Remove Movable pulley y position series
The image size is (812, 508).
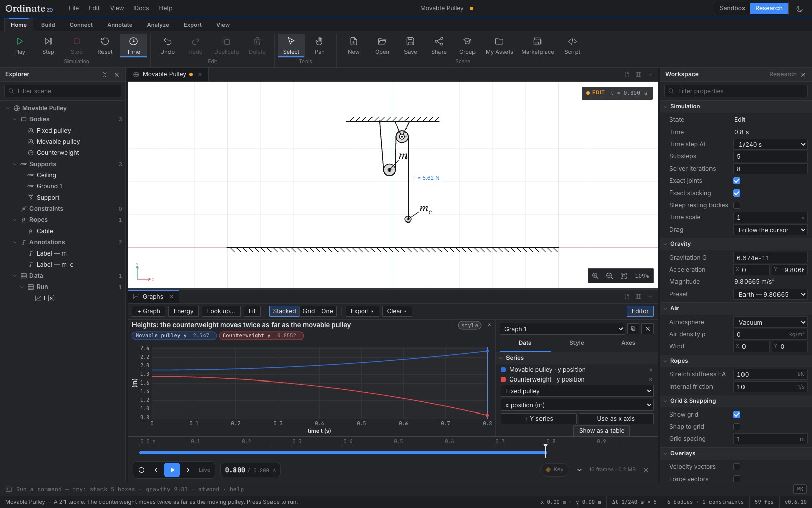tap(651, 370)
